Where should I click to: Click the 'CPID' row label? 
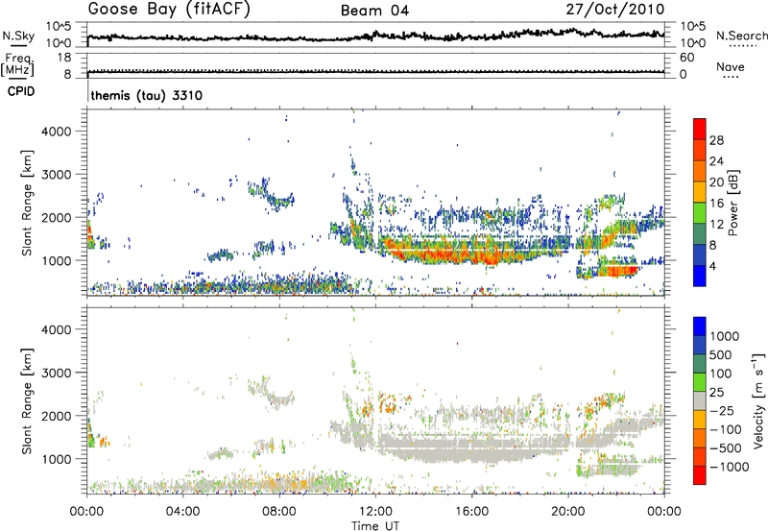tap(21, 91)
